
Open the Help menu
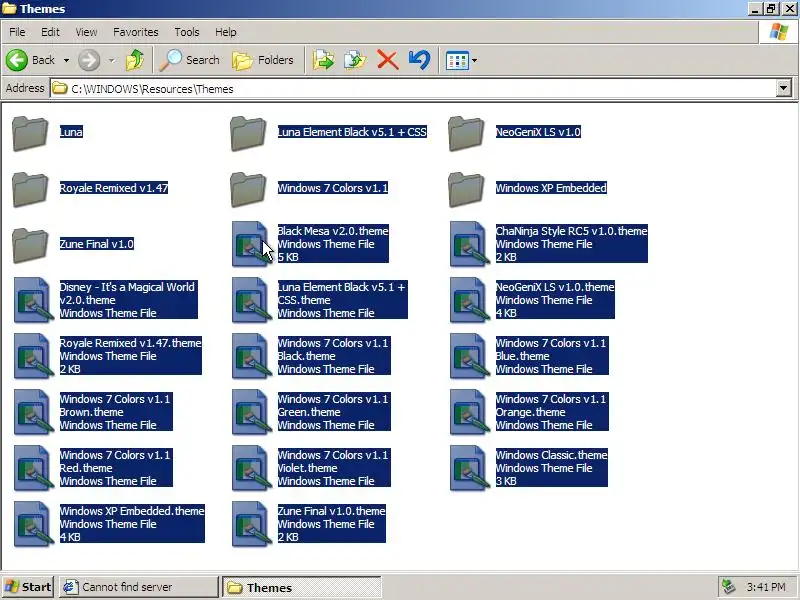point(226,32)
